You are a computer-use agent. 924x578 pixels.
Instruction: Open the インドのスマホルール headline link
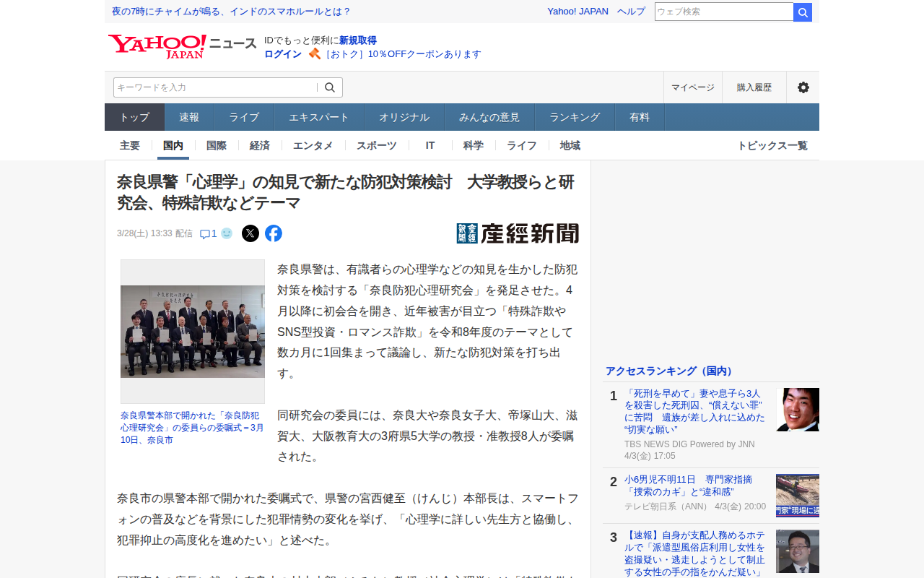point(231,12)
